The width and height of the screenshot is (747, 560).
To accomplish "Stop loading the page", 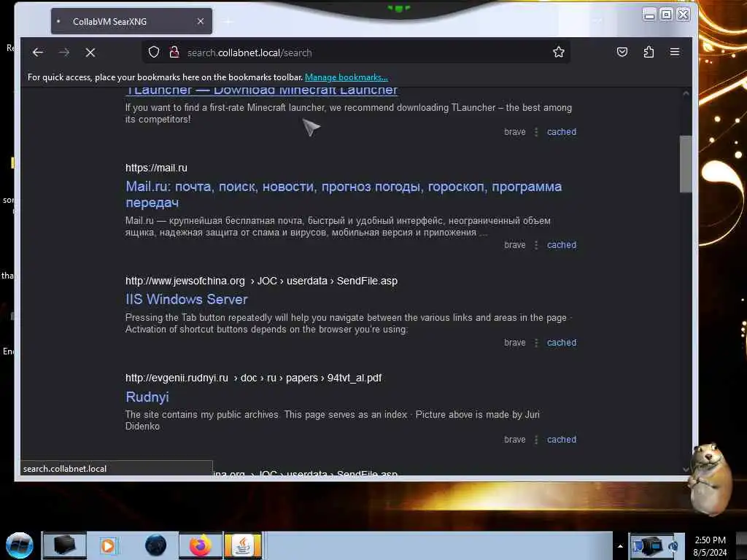I will (90, 52).
